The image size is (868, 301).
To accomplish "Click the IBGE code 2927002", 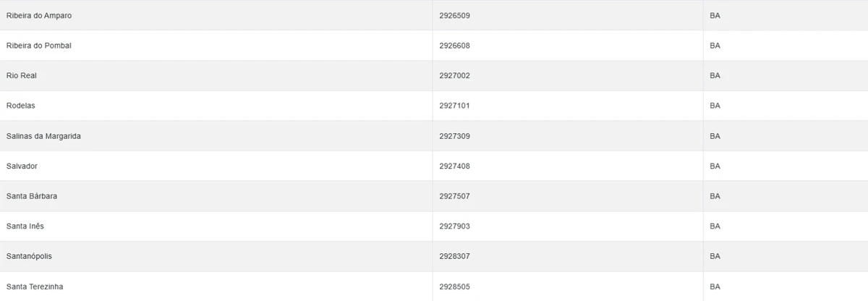I will coord(454,75).
